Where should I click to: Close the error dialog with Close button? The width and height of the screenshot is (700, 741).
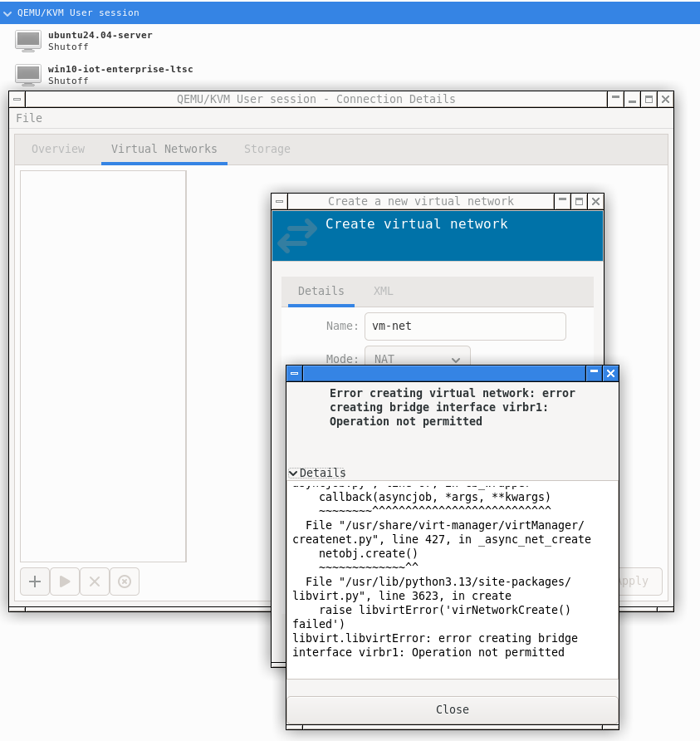[453, 709]
